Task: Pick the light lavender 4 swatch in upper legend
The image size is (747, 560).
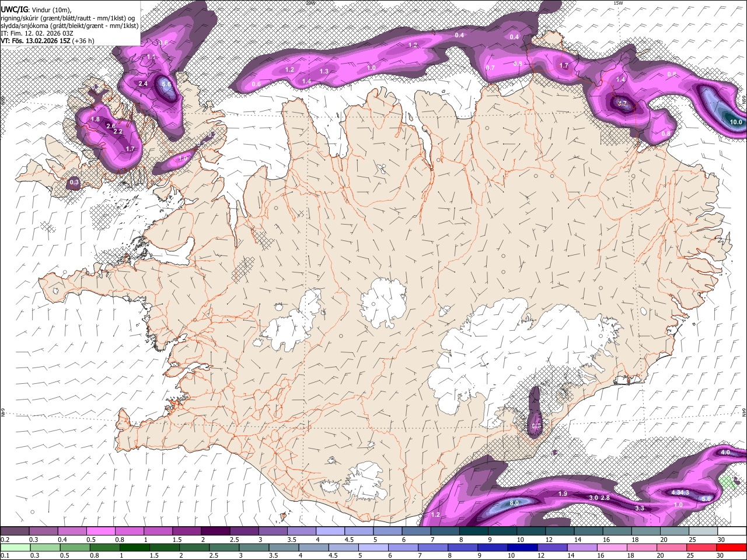Action: tap(330, 531)
